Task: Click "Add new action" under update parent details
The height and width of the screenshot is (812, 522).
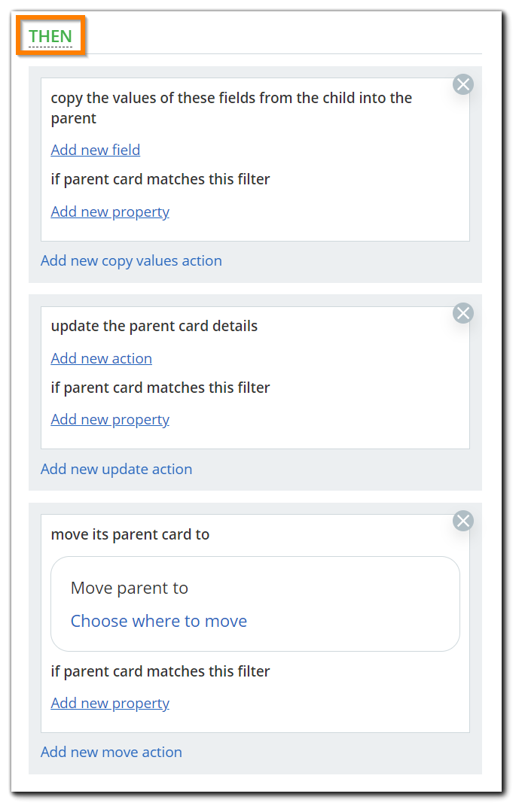Action: pyautogui.click(x=101, y=358)
